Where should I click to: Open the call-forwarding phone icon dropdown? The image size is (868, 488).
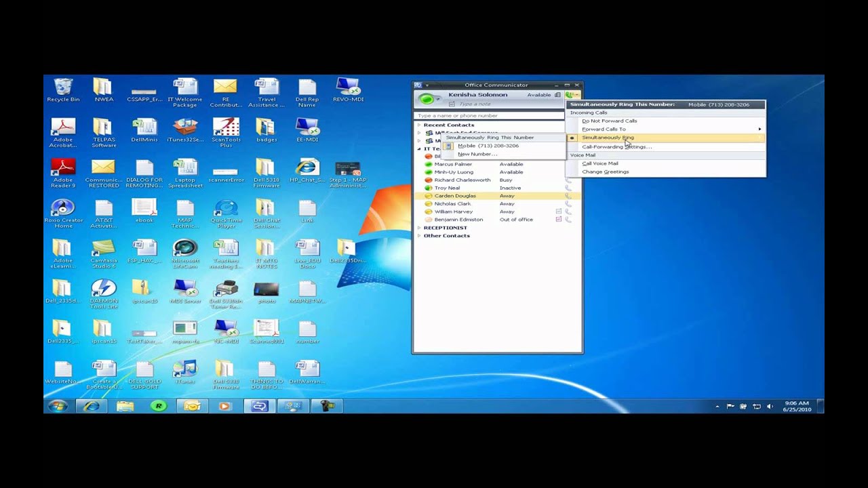pos(572,95)
